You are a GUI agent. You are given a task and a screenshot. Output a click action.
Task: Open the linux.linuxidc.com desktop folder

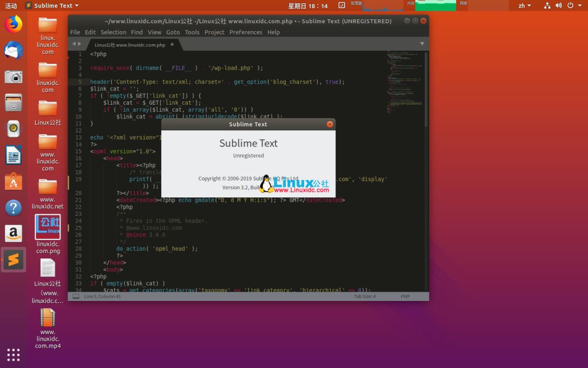coord(47,35)
